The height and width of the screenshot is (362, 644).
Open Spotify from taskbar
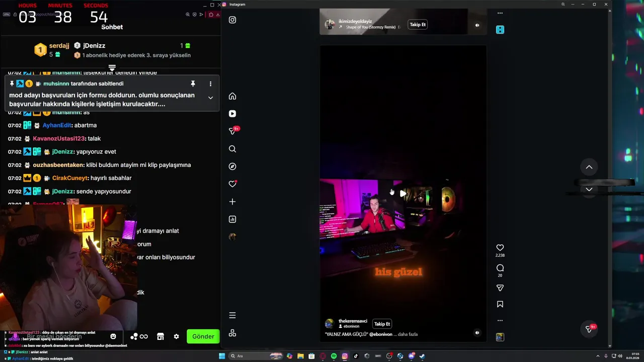[x=334, y=356]
